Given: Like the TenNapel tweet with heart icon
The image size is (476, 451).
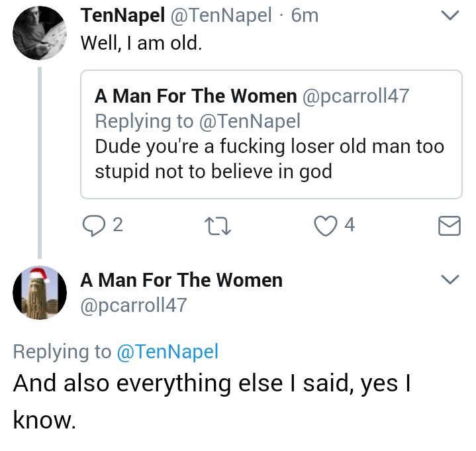Looking at the screenshot, I should [x=326, y=226].
